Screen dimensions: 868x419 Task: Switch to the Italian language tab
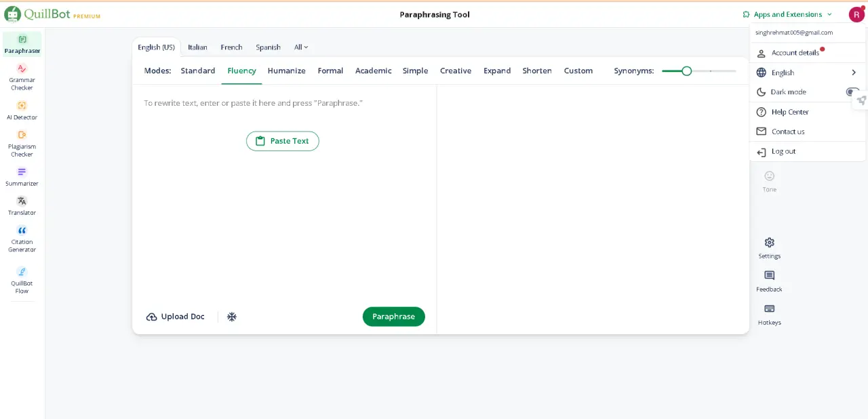click(x=197, y=47)
